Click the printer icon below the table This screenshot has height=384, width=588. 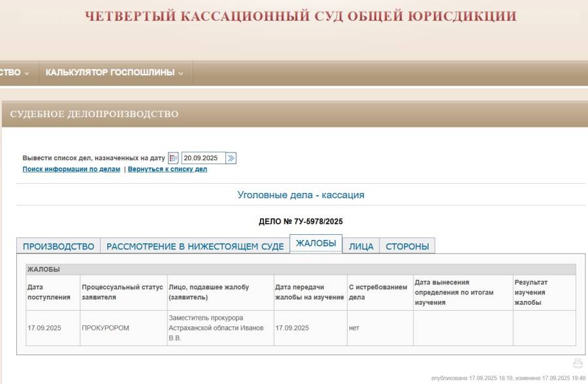point(578,363)
